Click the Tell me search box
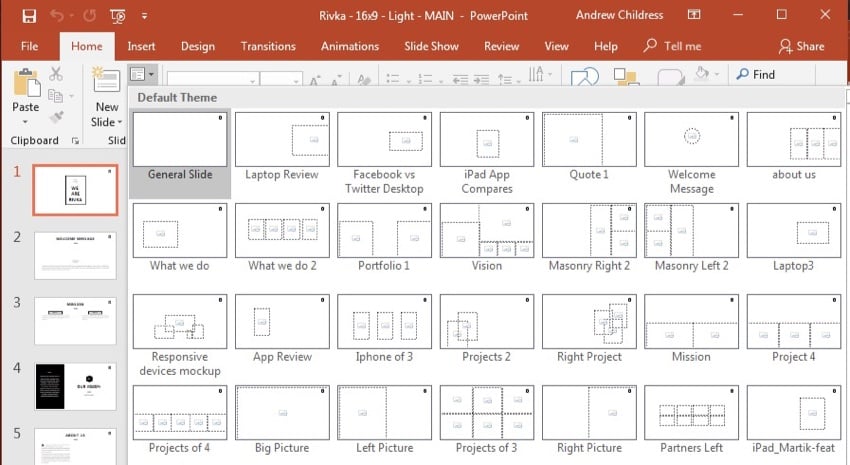 tap(672, 47)
